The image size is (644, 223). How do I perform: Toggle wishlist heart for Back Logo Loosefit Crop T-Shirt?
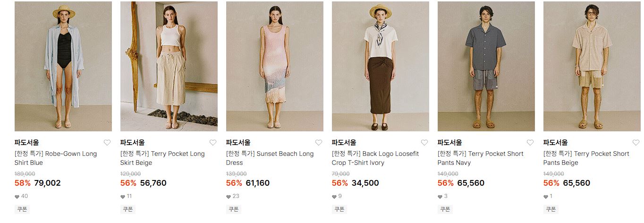424,143
